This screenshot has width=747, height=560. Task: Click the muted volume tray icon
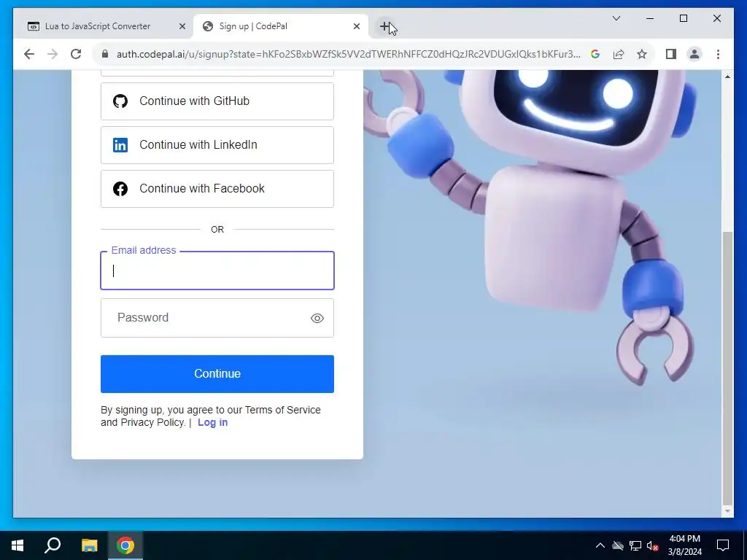(653, 546)
